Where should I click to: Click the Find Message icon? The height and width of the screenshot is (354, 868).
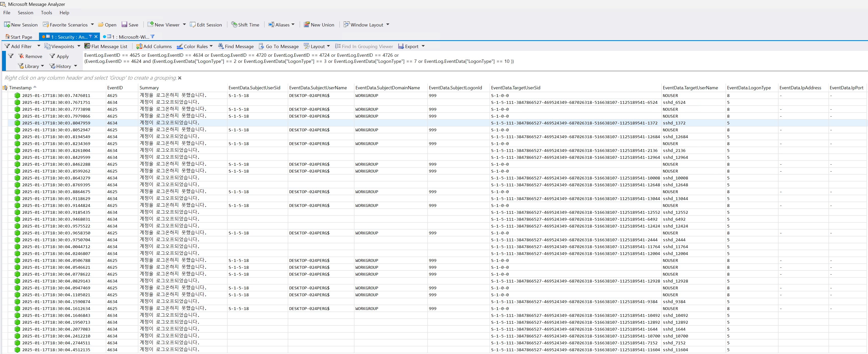pyautogui.click(x=221, y=46)
